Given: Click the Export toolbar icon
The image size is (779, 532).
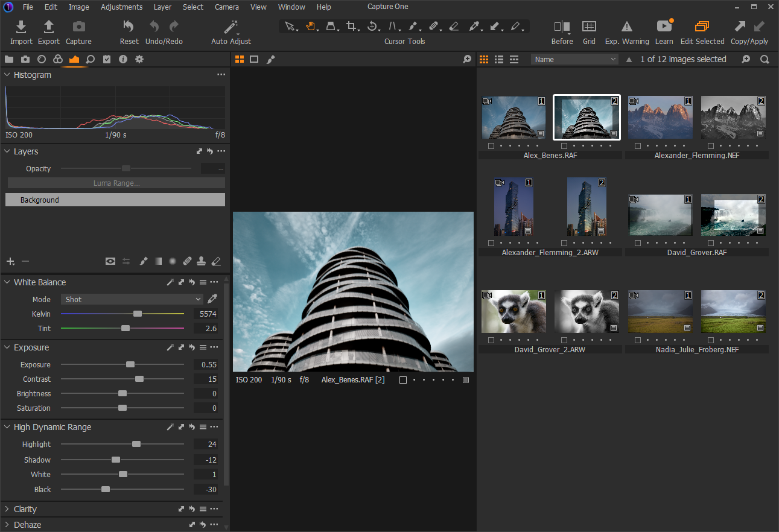Looking at the screenshot, I should click(x=49, y=27).
